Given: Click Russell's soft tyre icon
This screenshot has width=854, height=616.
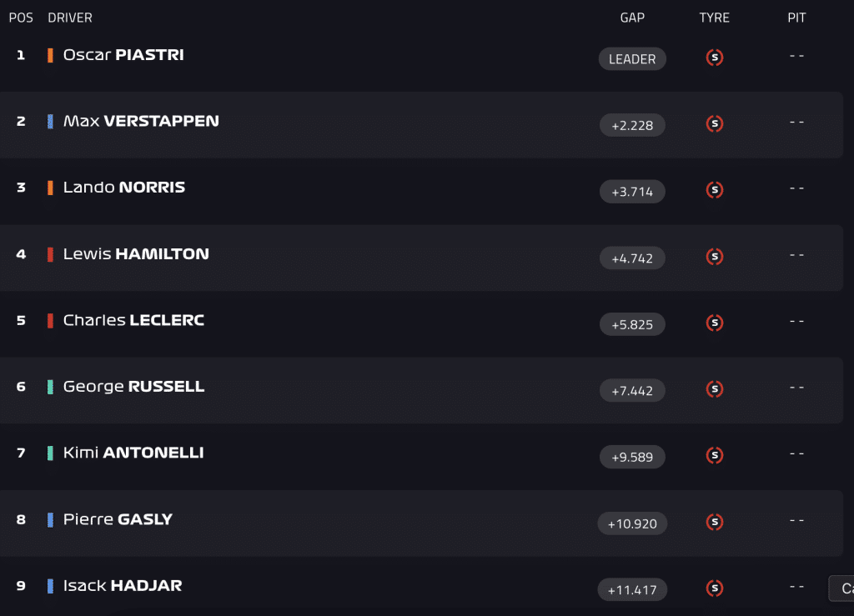Looking at the screenshot, I should 715,389.
